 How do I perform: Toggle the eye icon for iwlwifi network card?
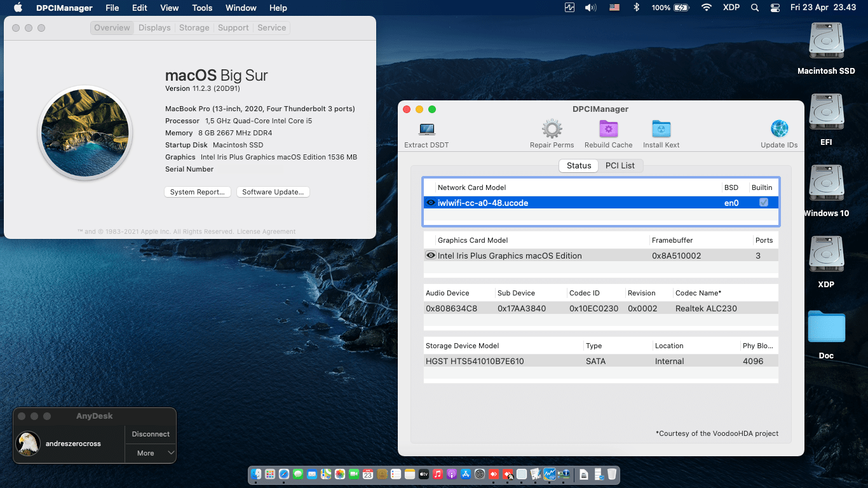click(x=431, y=203)
